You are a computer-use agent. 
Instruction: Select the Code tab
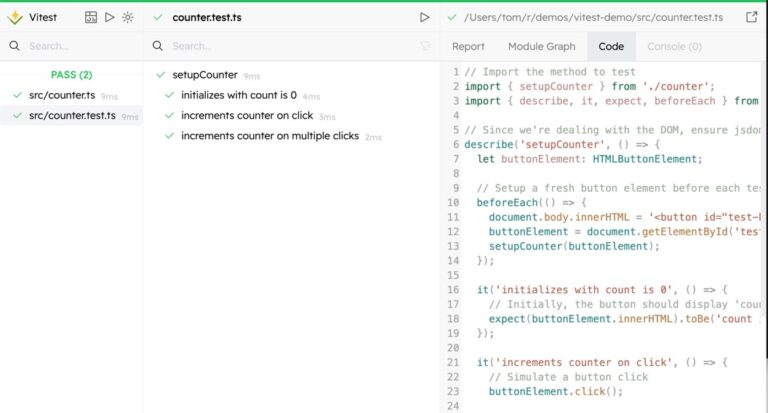610,46
